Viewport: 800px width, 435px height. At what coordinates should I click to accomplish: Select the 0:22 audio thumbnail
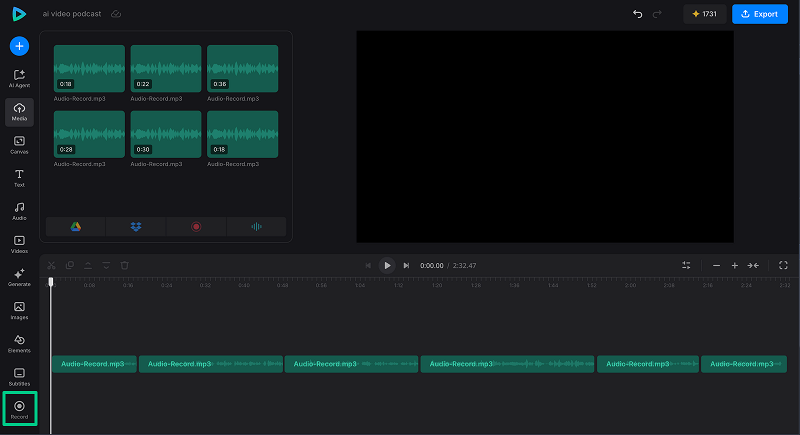(166, 68)
